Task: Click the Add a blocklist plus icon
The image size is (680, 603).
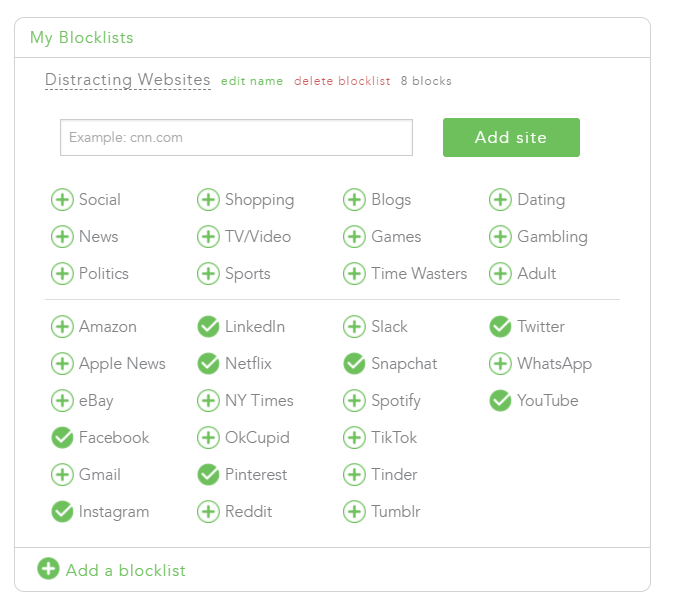Action: [x=48, y=569]
